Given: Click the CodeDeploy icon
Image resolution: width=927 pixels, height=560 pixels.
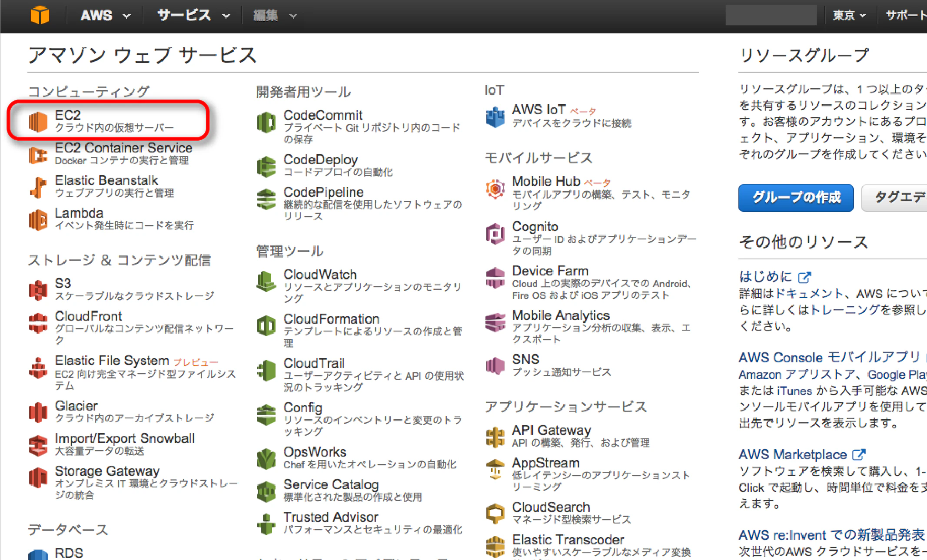Looking at the screenshot, I should coord(266,166).
